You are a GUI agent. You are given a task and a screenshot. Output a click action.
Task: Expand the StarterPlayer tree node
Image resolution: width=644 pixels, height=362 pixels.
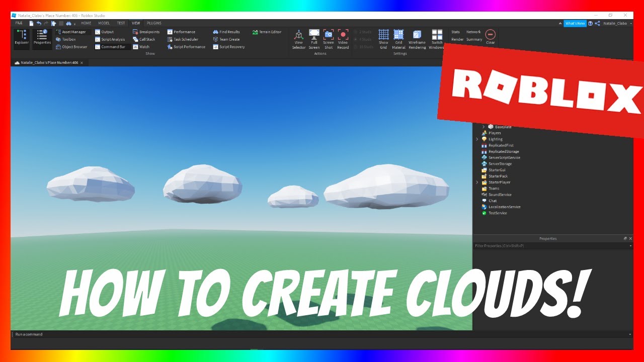click(x=477, y=182)
